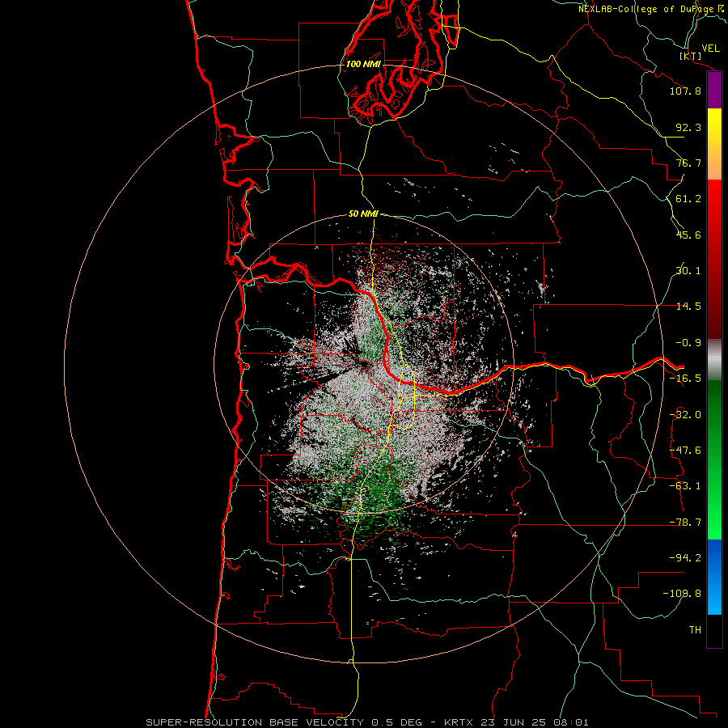
Task: Select the 107.8 velocity legend value
Action: tap(685, 91)
